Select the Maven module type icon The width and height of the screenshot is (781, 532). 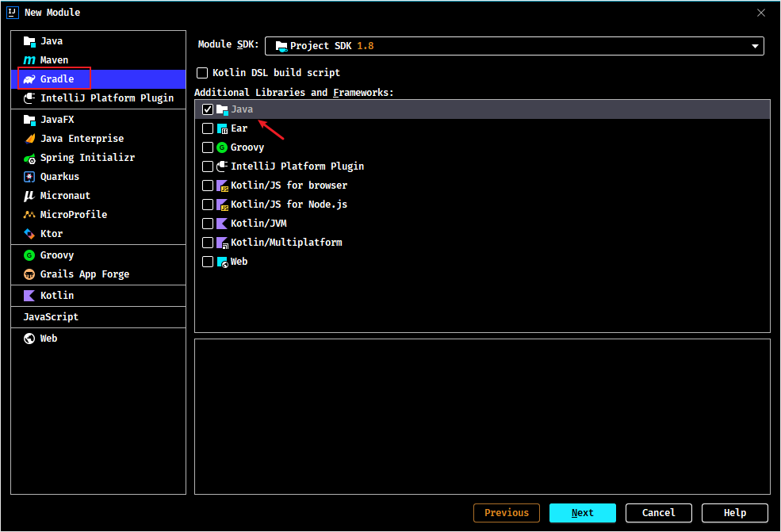tap(29, 60)
